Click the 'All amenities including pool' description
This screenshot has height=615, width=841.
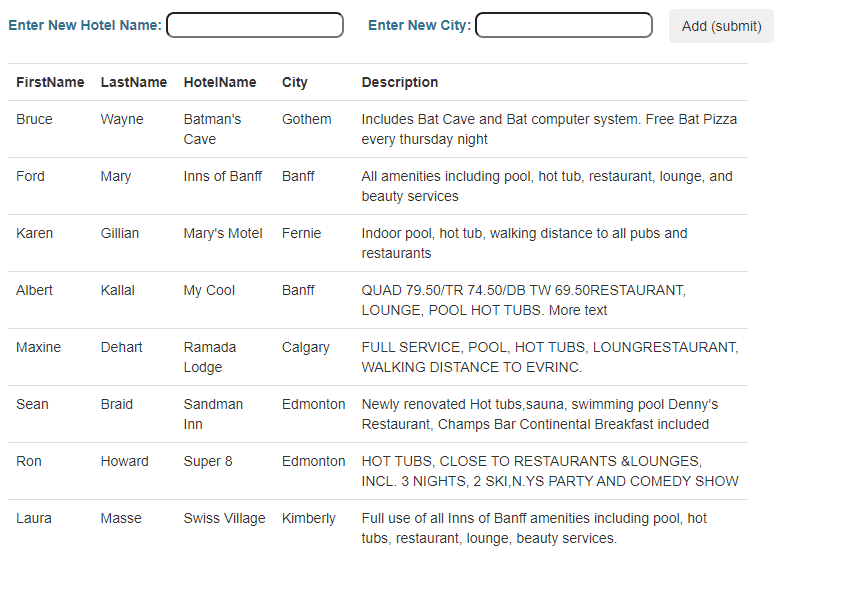[547, 186]
